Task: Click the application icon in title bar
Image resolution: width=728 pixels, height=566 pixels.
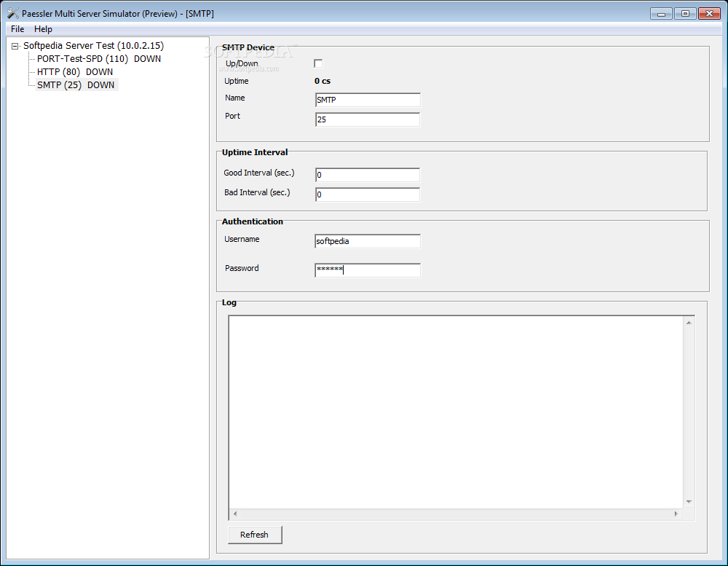Action: pyautogui.click(x=13, y=13)
